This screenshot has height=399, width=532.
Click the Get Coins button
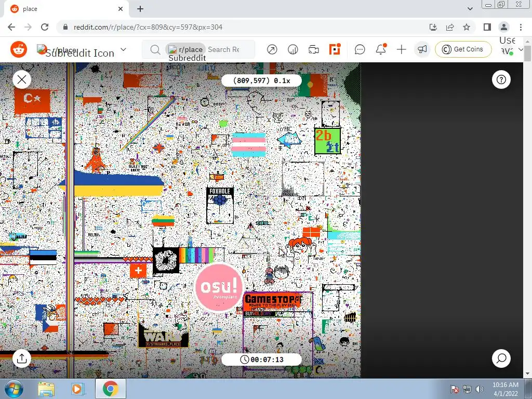point(463,49)
